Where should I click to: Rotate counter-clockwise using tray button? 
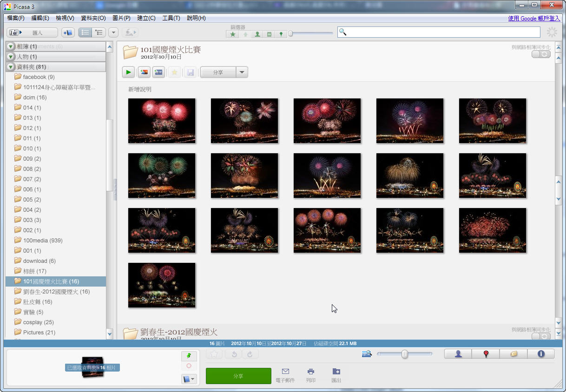click(x=233, y=354)
